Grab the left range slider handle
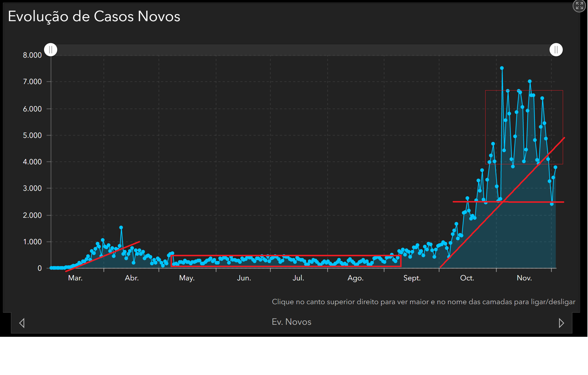 tap(51, 50)
